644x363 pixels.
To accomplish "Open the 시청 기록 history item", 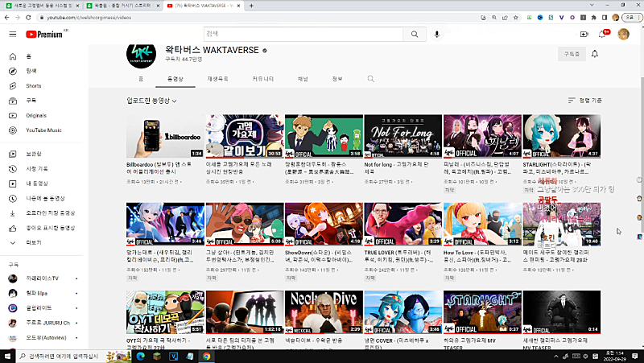I will [37, 168].
